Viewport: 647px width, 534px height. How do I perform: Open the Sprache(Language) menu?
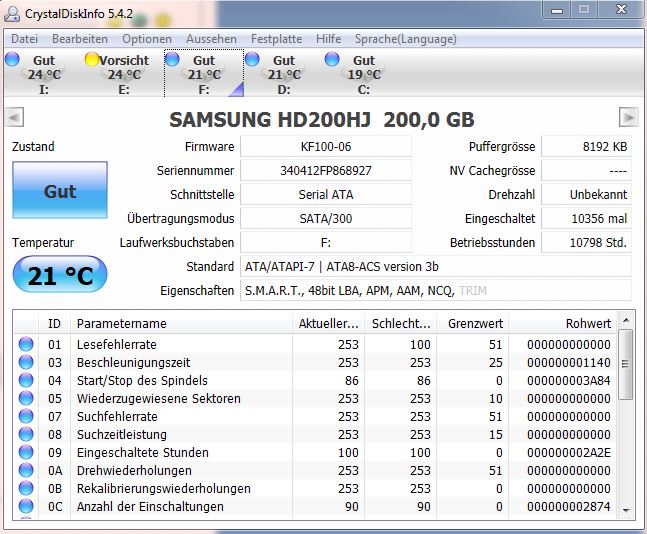tap(406, 39)
